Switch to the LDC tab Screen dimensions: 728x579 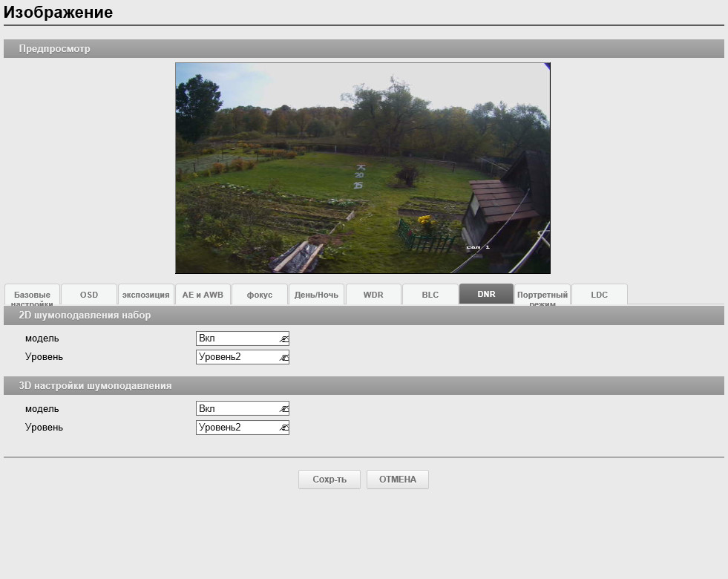600,295
